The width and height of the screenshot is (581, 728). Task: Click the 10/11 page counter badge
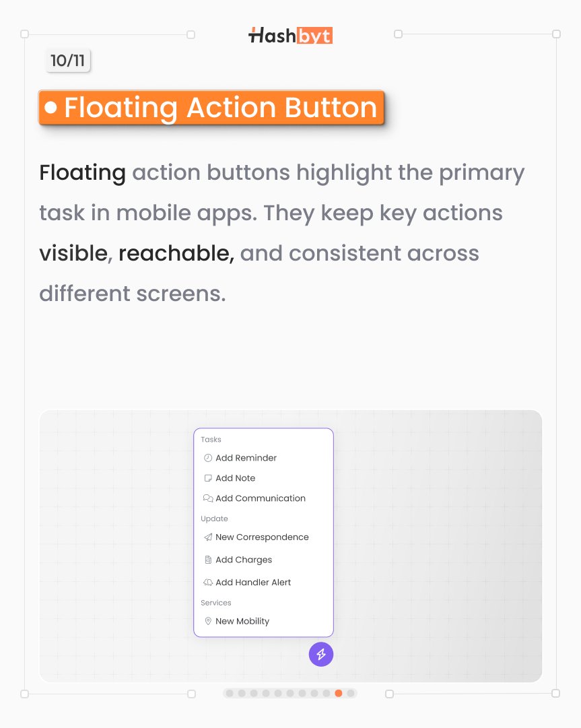[67, 61]
